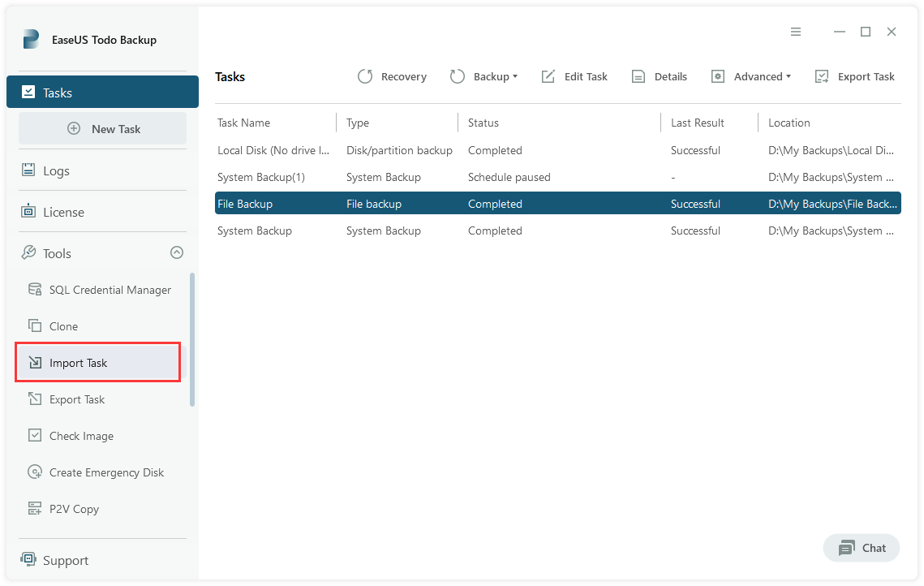Screen dimensions: 924x586
Task: Click the toolbar Export Task text
Action: point(866,76)
